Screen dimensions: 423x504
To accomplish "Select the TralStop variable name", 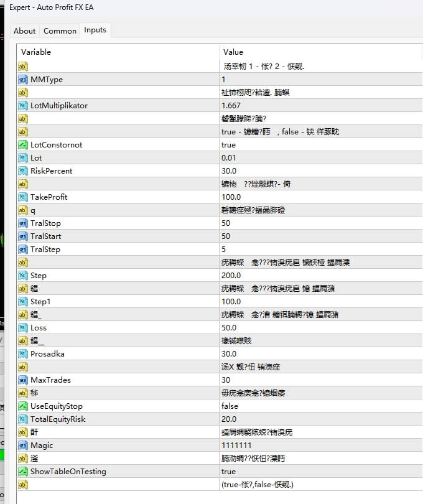I will pos(45,223).
